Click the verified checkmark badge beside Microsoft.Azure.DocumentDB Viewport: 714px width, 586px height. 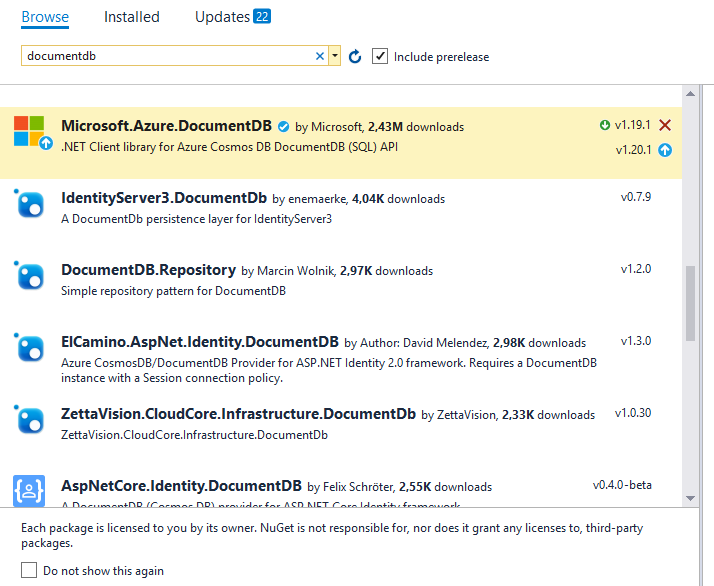pos(283,127)
